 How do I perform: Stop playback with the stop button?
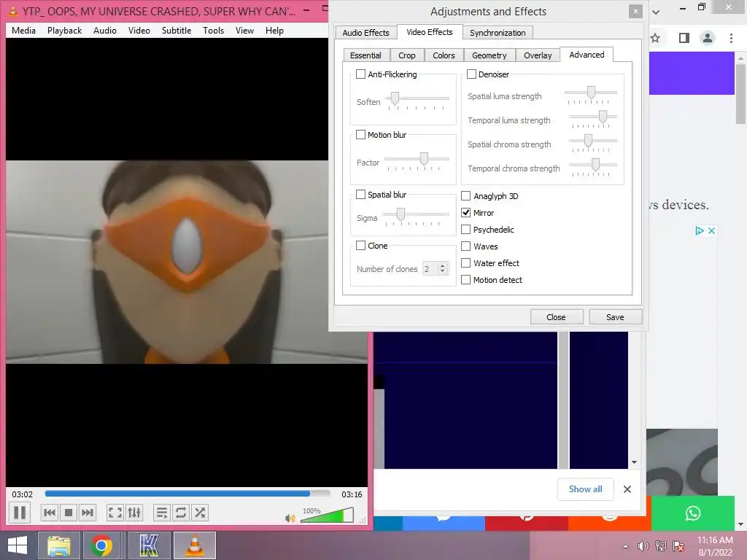68,513
